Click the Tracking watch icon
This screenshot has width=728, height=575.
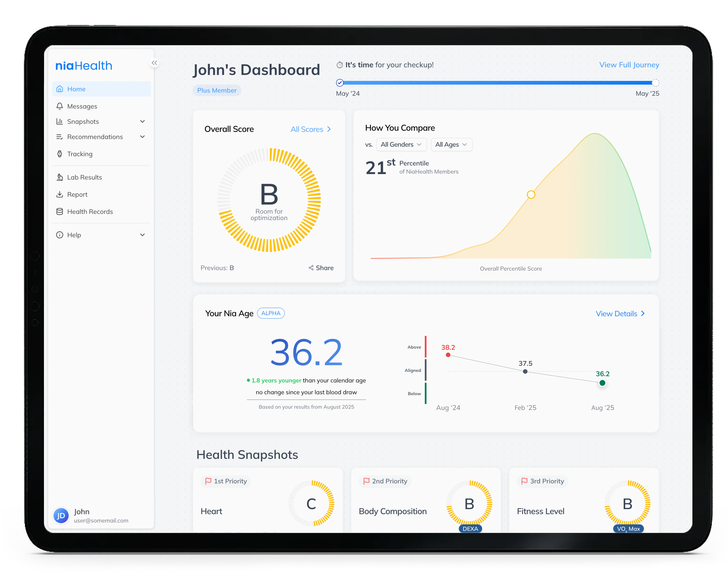pyautogui.click(x=60, y=154)
